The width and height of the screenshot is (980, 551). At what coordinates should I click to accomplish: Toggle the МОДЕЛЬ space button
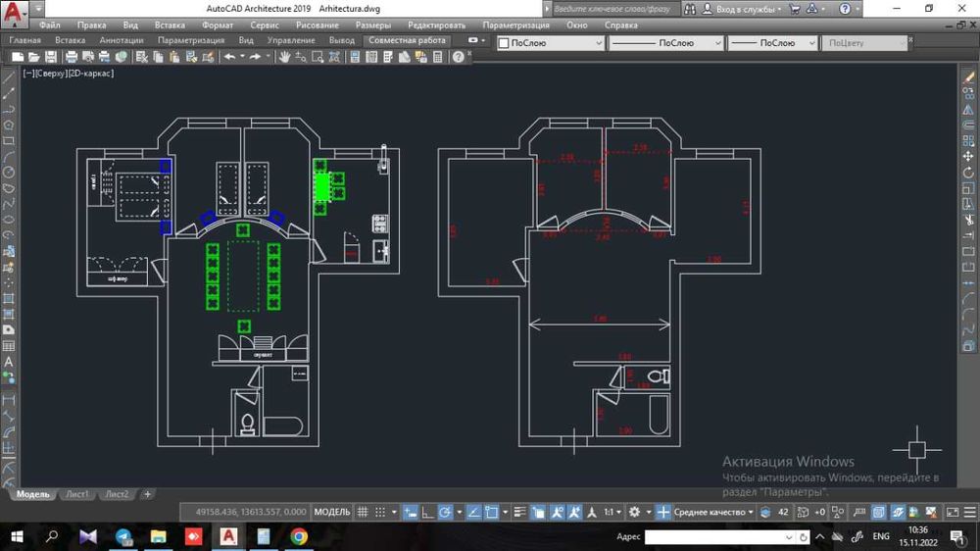[x=332, y=512]
